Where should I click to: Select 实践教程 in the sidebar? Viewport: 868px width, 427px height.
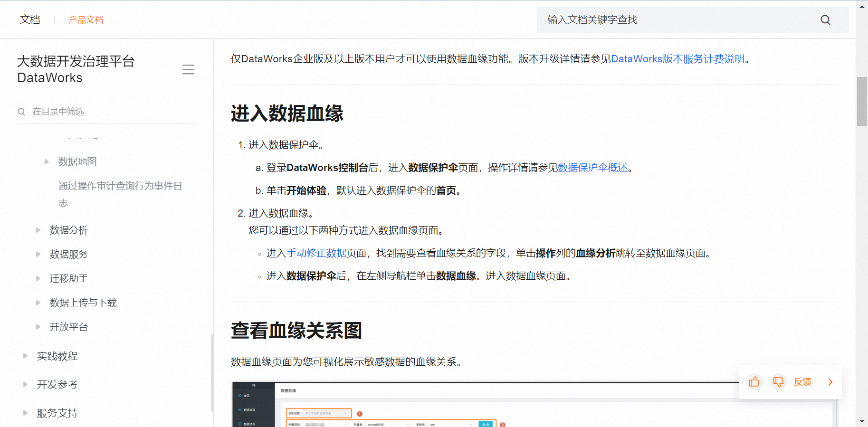[x=57, y=356]
